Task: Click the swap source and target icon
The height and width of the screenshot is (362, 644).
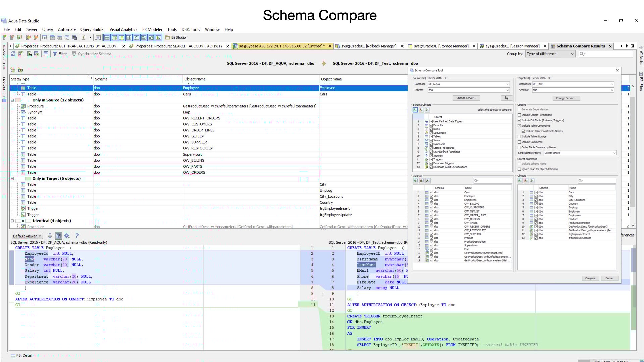Action: click(x=506, y=98)
